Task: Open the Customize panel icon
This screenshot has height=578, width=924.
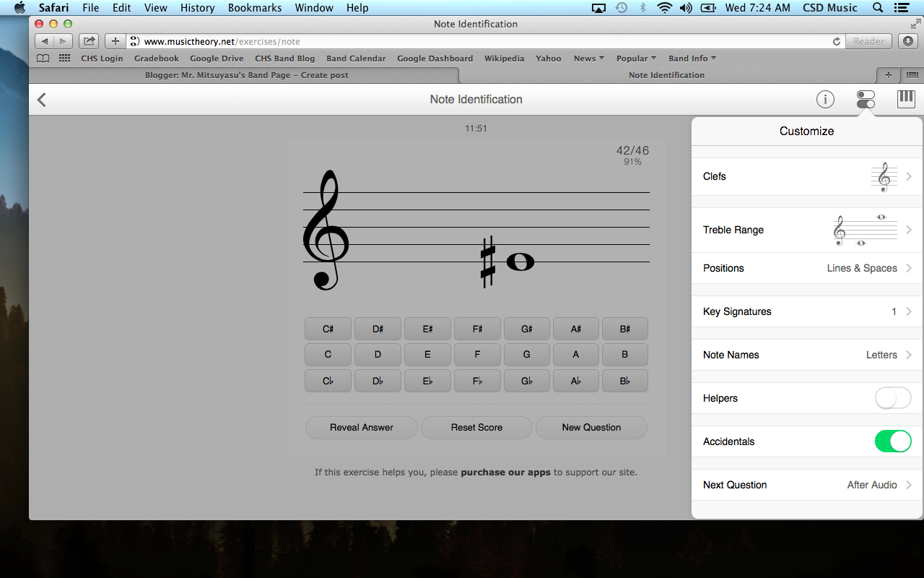Action: coord(866,99)
